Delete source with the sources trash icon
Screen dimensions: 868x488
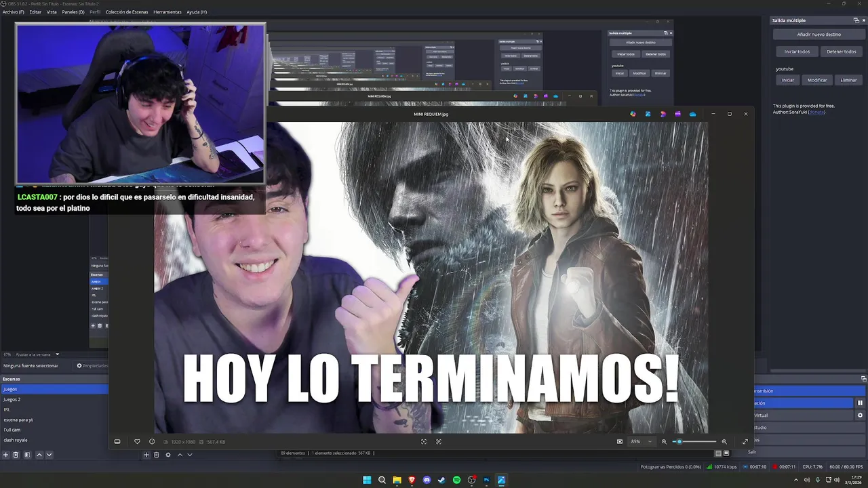pos(157,455)
